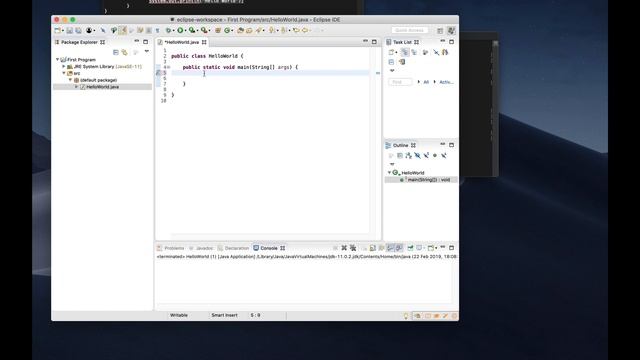Switch to Declaration tab
640x360 pixels.
click(x=233, y=248)
